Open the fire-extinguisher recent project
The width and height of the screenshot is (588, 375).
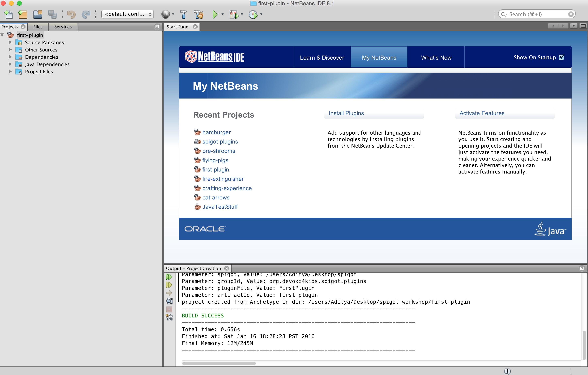point(223,179)
